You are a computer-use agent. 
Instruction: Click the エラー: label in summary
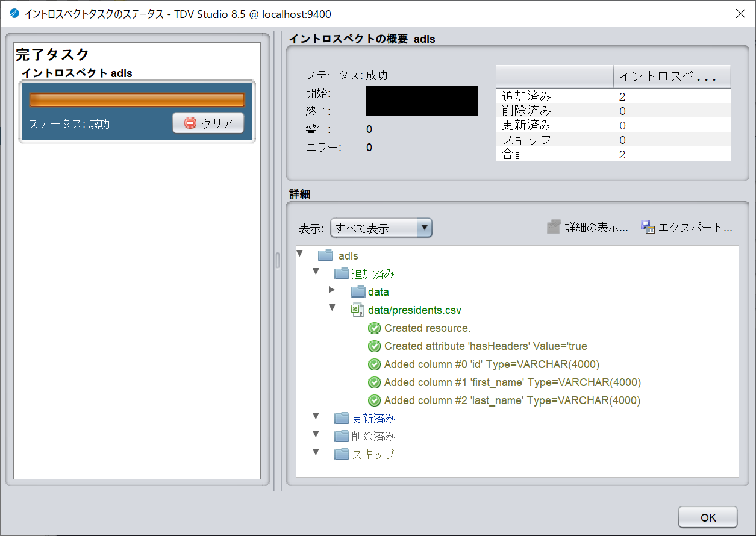(323, 148)
